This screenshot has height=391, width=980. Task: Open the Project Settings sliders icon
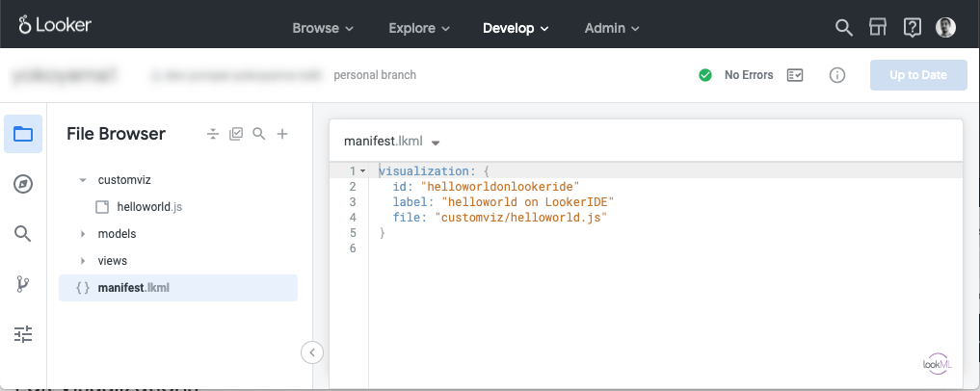(23, 334)
